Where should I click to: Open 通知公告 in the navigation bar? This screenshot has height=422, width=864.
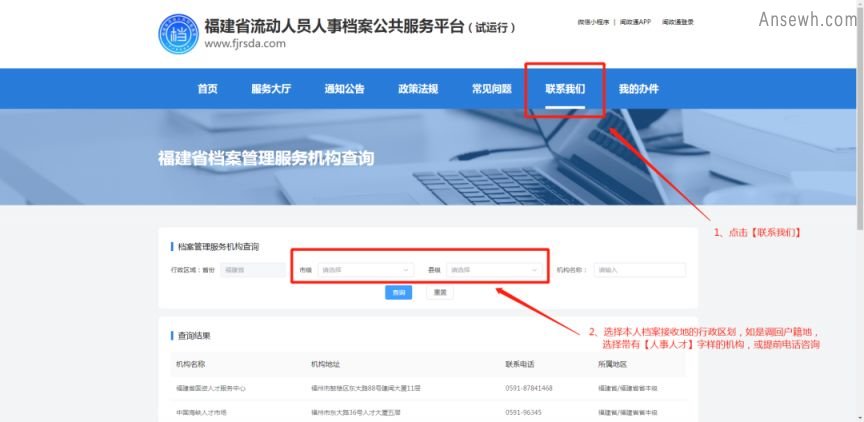tap(344, 89)
